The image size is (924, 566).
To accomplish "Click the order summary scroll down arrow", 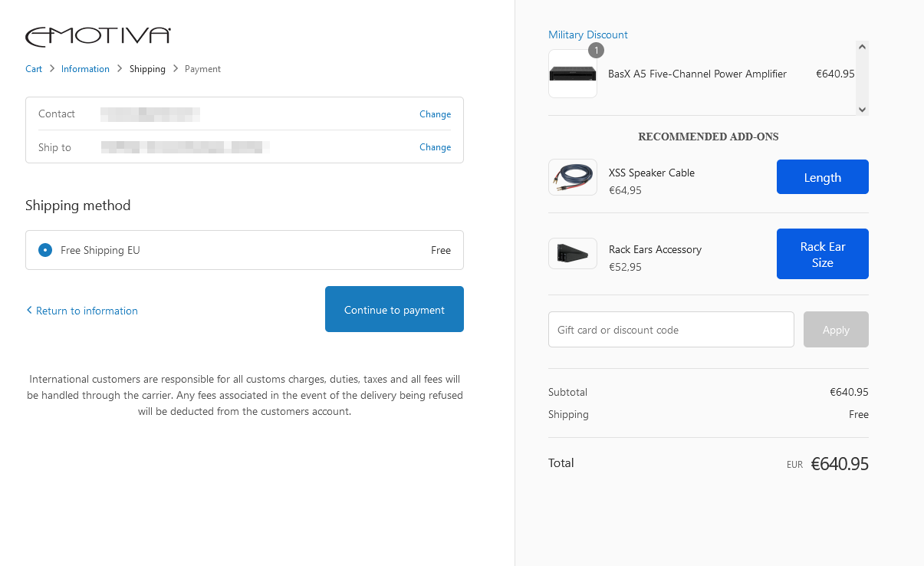I will [x=862, y=110].
